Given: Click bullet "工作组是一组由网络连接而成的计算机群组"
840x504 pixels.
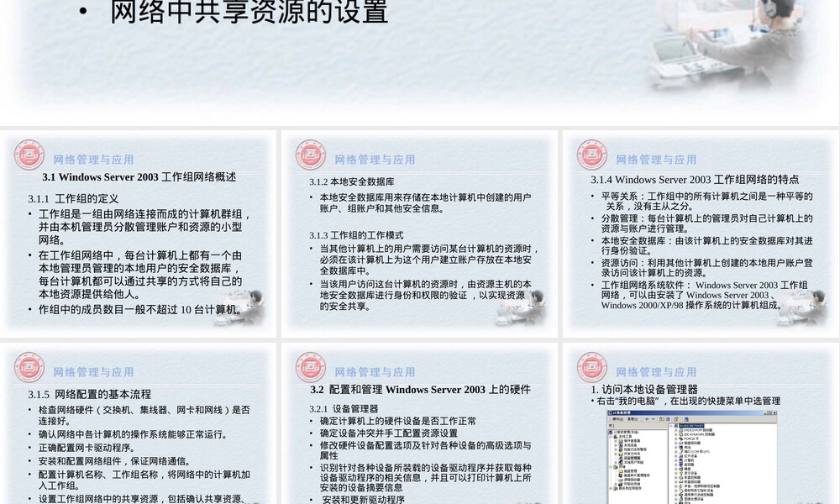Looking at the screenshot, I should [144, 227].
